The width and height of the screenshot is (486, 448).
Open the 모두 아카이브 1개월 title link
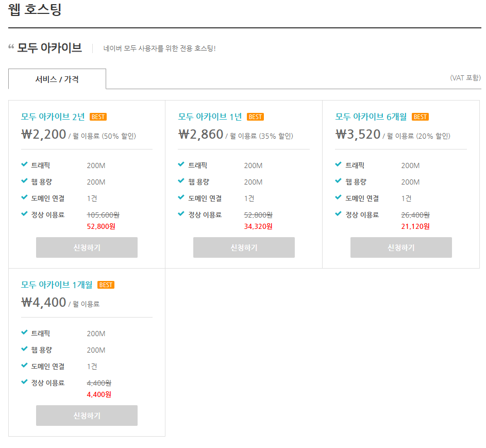pyautogui.click(x=57, y=285)
